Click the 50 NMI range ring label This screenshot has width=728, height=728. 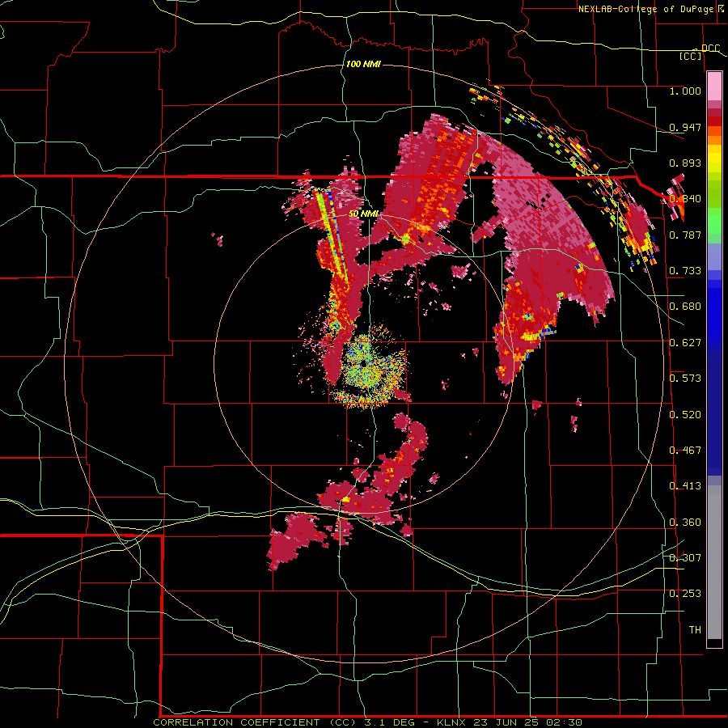pos(363,214)
